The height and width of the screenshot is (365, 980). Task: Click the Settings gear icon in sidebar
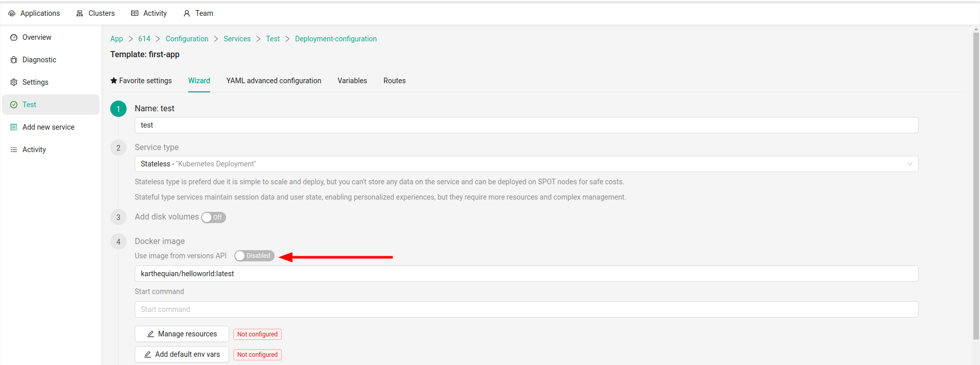coord(14,82)
